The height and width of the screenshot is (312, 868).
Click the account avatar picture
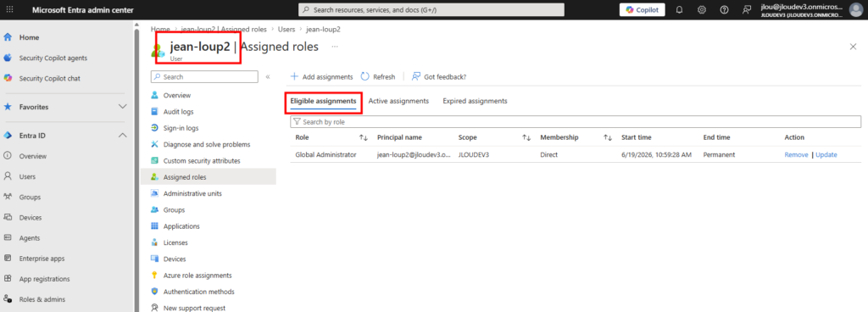pos(856,9)
